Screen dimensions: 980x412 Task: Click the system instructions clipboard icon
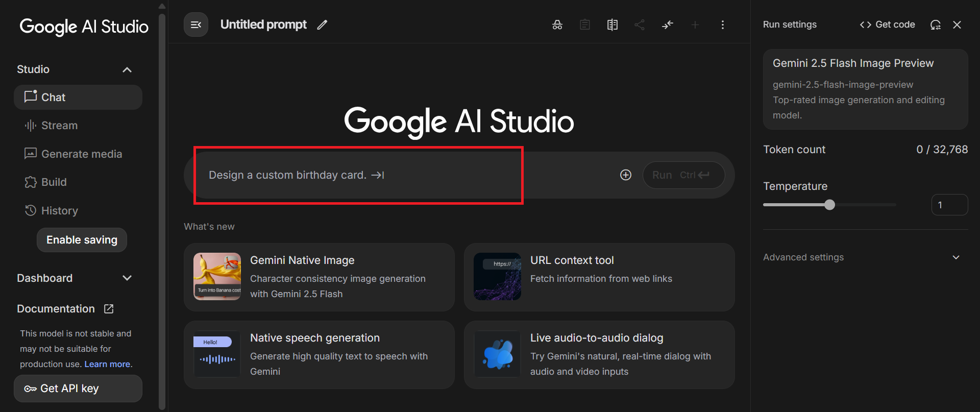pyautogui.click(x=585, y=25)
